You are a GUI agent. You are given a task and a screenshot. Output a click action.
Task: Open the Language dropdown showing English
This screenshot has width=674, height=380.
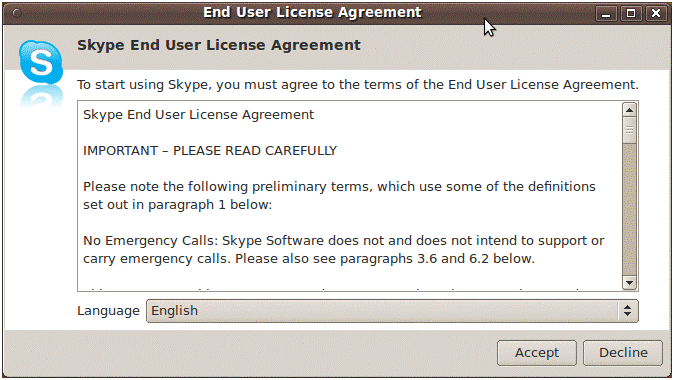[x=392, y=311]
